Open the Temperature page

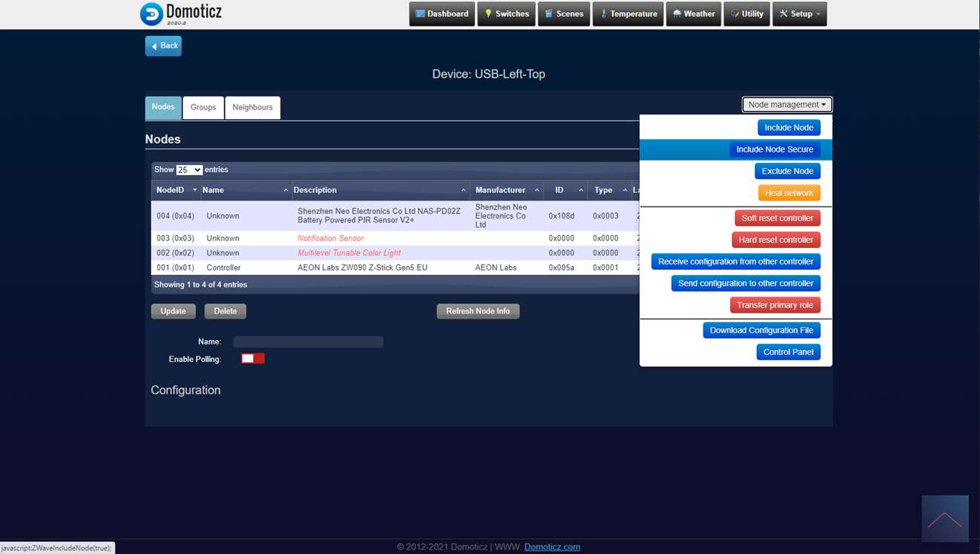628,14
